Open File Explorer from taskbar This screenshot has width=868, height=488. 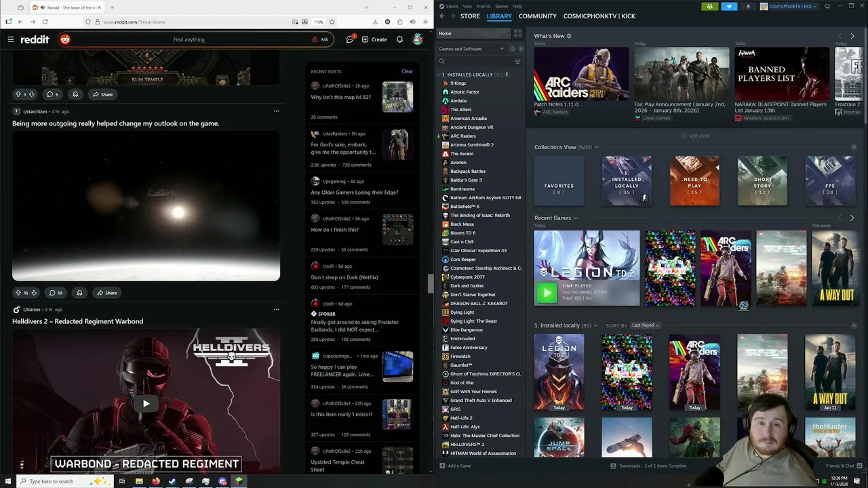(139, 481)
